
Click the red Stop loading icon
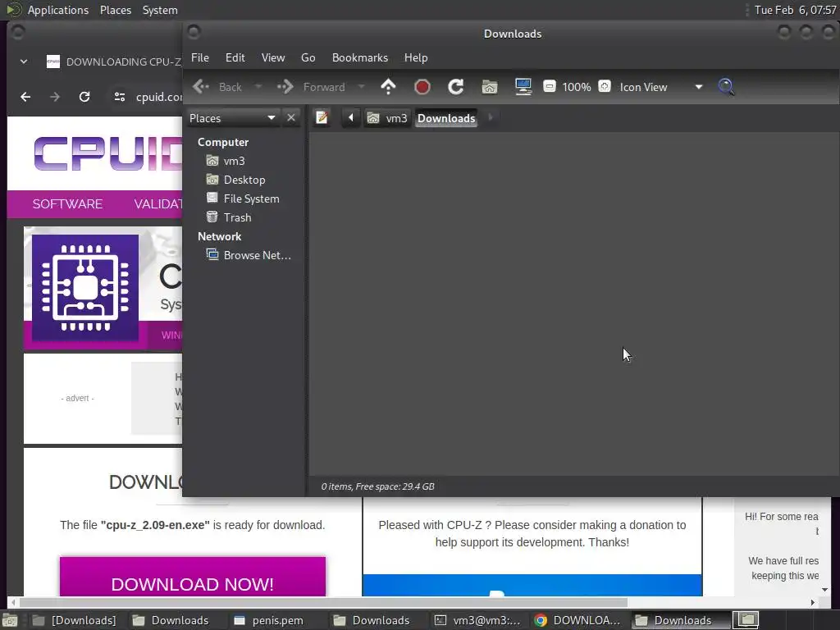click(422, 87)
